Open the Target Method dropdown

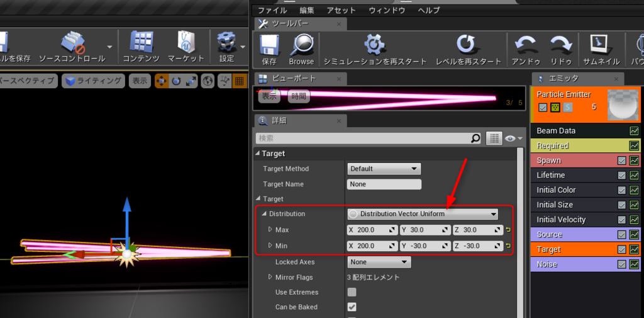click(x=384, y=169)
